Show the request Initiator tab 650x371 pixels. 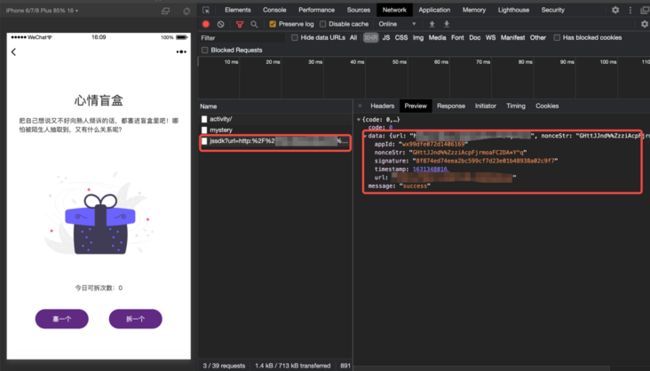[485, 106]
